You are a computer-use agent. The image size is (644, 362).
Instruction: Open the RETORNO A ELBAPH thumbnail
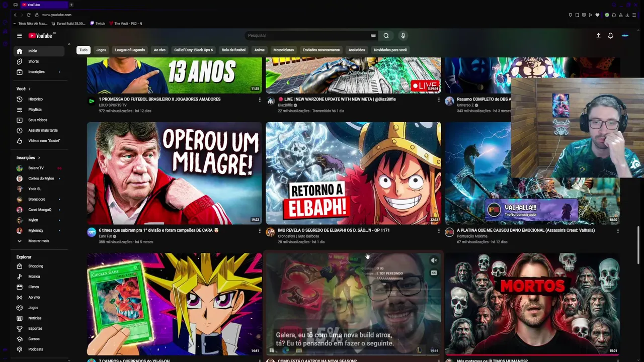coord(353,173)
